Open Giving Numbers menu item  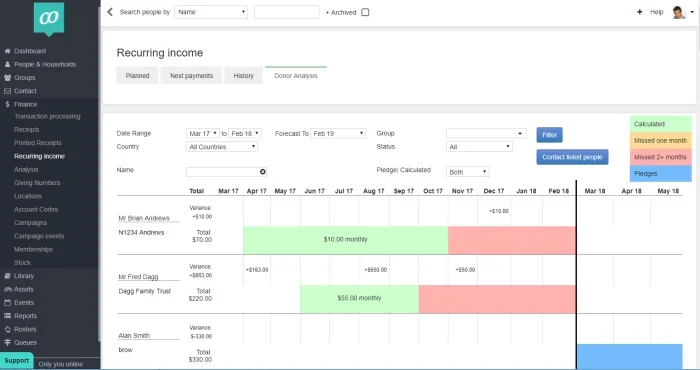point(37,183)
